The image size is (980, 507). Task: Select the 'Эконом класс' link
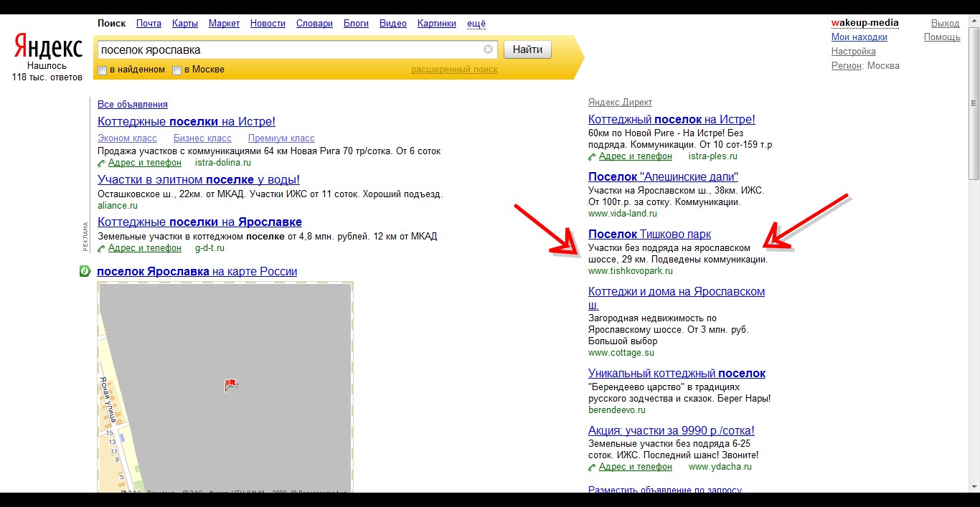(x=127, y=138)
